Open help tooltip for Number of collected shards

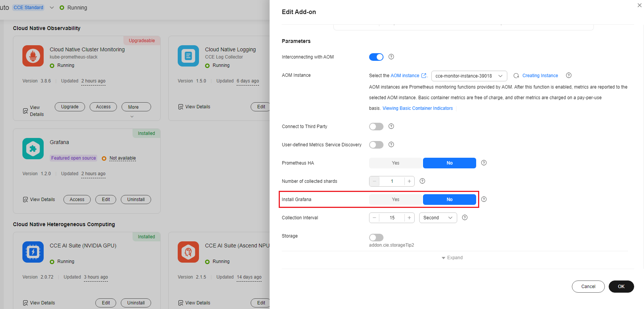(422, 181)
